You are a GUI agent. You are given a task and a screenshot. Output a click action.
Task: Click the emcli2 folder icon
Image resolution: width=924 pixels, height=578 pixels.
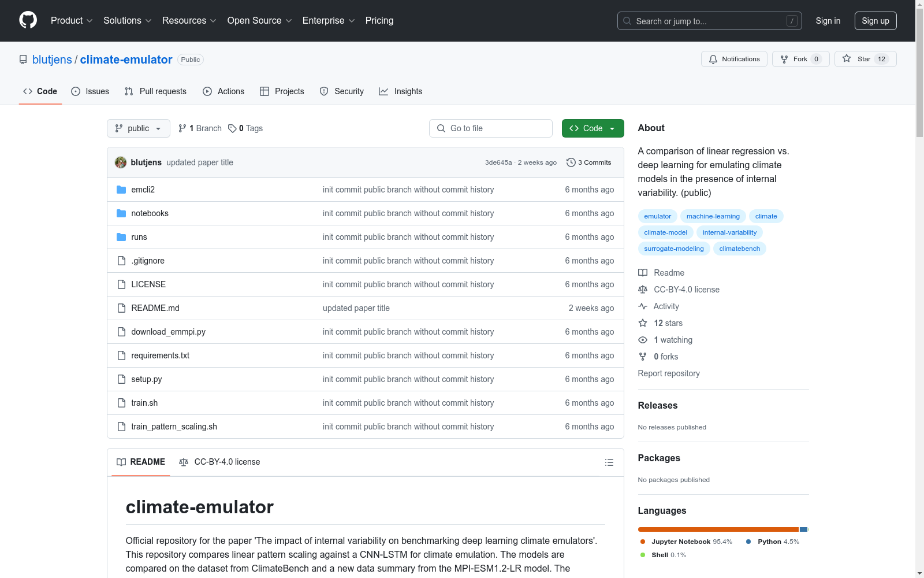[x=121, y=190]
